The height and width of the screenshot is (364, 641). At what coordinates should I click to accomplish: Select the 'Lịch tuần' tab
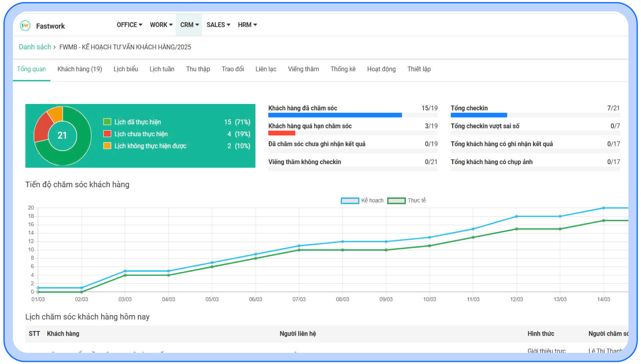click(162, 69)
